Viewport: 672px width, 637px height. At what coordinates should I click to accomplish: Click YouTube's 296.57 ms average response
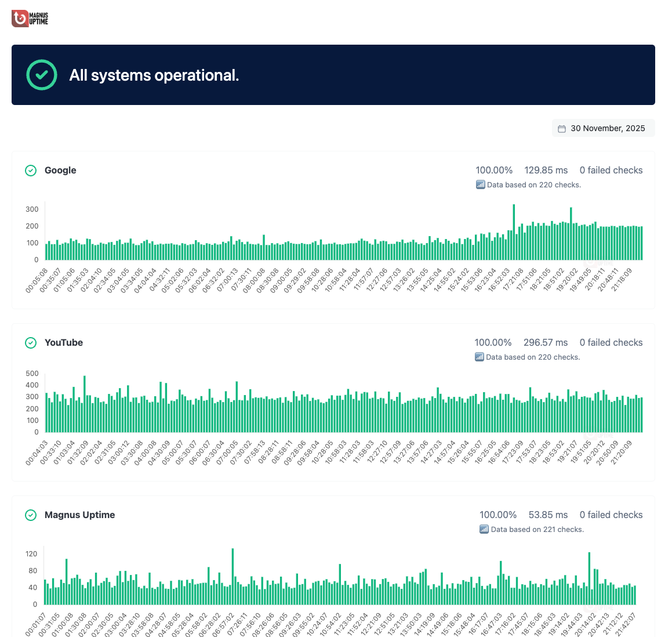coord(545,343)
